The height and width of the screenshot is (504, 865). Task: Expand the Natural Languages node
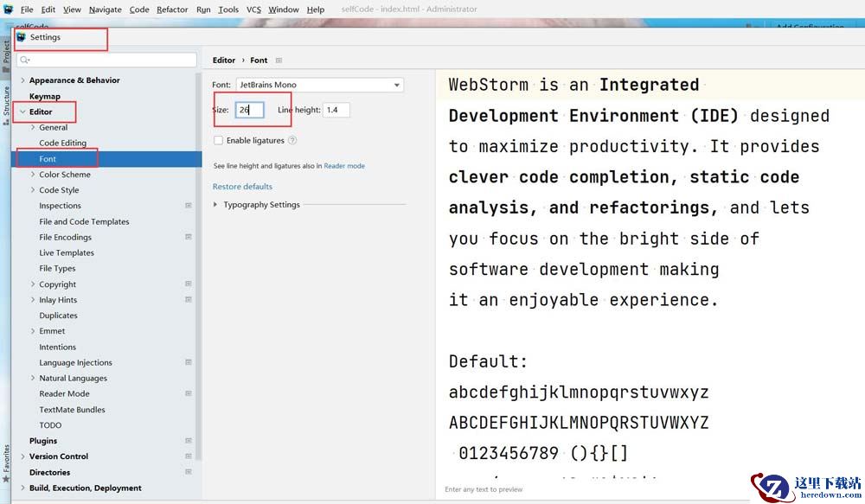pyautogui.click(x=33, y=378)
